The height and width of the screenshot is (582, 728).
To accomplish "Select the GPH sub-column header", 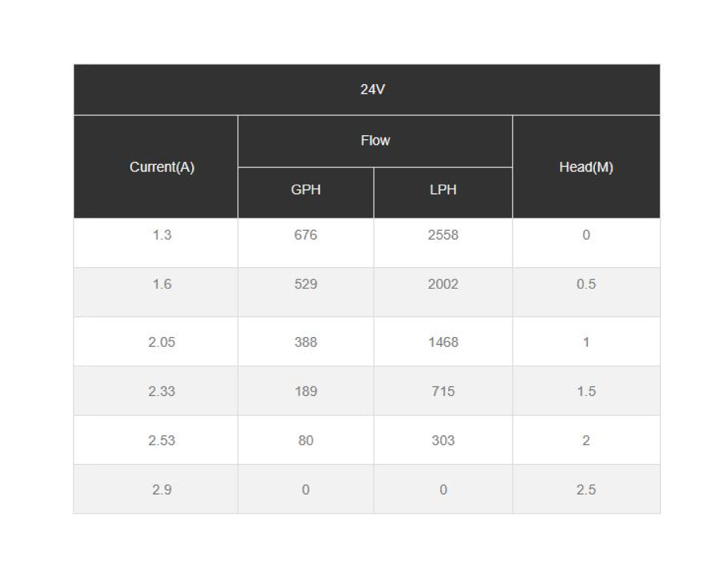I will [x=306, y=193].
